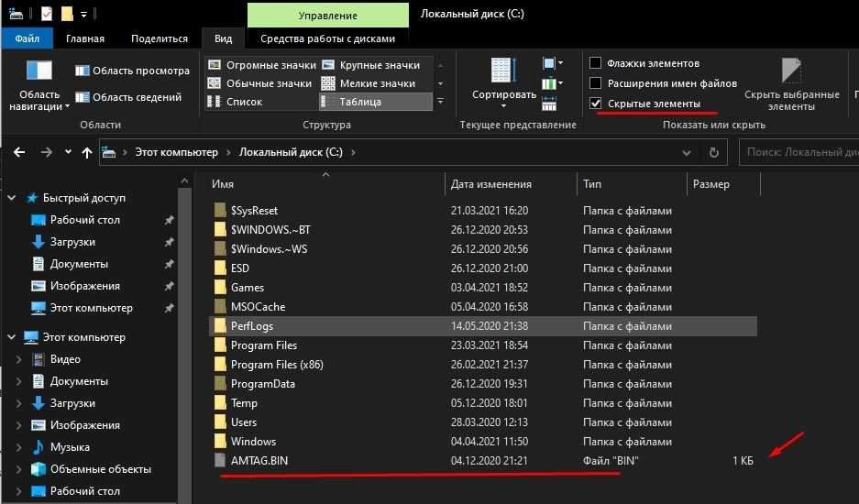Select Preview pane button (Область просмотра)

(x=132, y=71)
